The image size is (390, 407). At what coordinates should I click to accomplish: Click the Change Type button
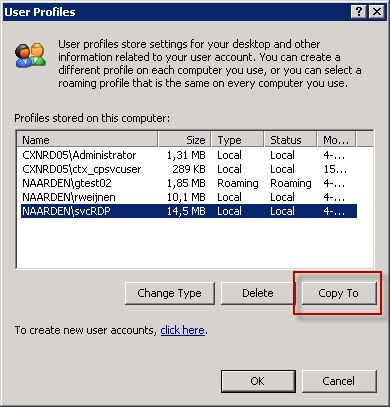coord(170,293)
